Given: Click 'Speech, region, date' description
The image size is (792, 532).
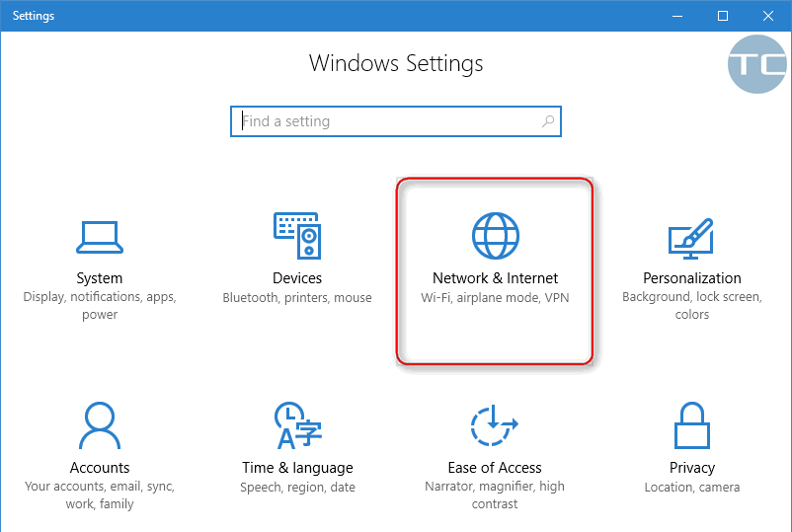Looking at the screenshot, I should tap(297, 488).
